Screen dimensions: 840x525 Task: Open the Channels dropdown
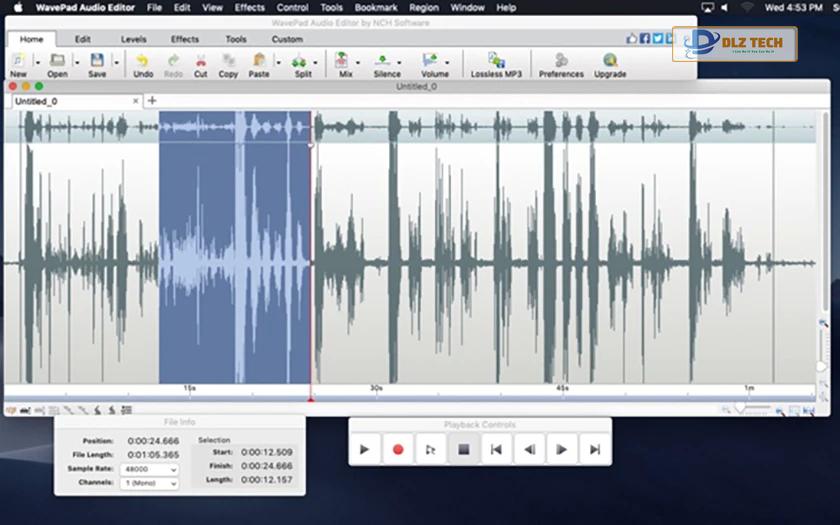[x=149, y=483]
